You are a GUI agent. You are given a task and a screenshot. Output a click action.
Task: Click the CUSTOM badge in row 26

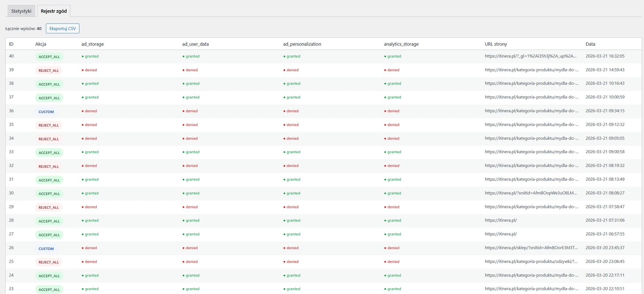[46, 249]
